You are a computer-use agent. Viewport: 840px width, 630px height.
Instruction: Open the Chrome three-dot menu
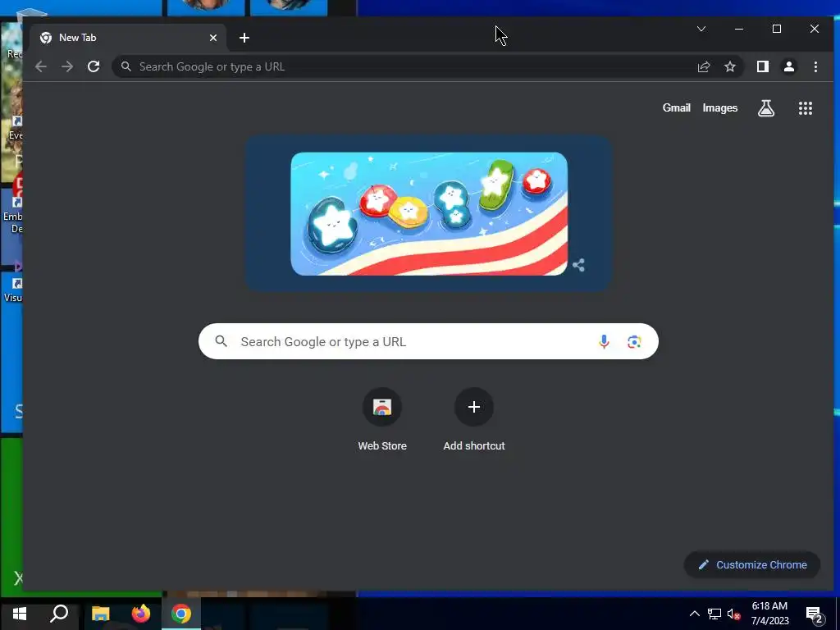[x=815, y=67]
